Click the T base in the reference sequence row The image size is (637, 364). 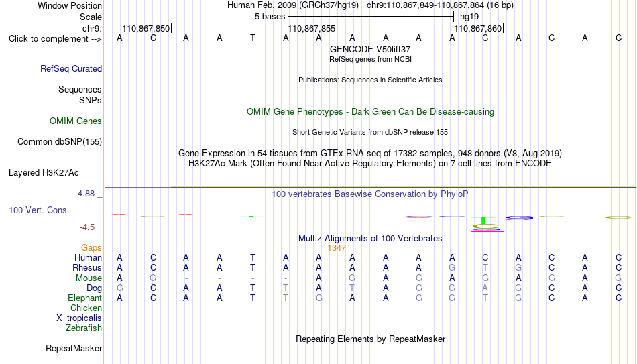point(253,38)
